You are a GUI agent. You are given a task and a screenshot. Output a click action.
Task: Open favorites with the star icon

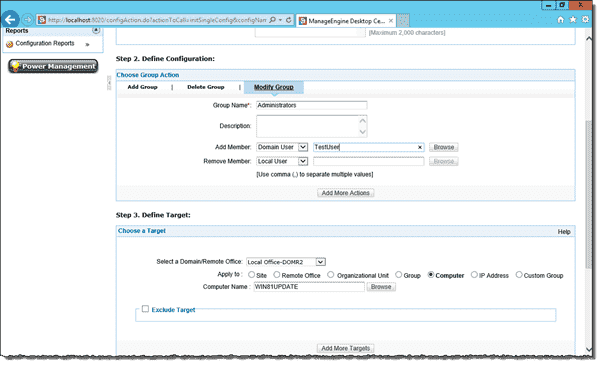point(573,20)
